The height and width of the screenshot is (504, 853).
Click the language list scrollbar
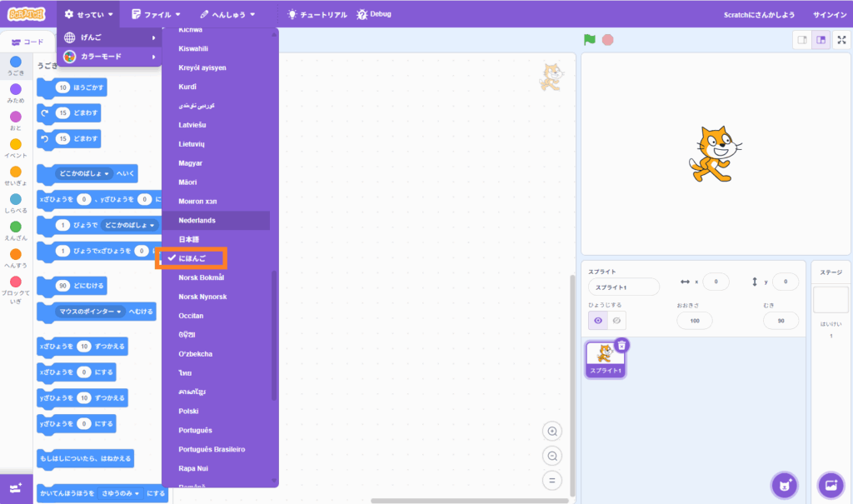click(x=274, y=336)
